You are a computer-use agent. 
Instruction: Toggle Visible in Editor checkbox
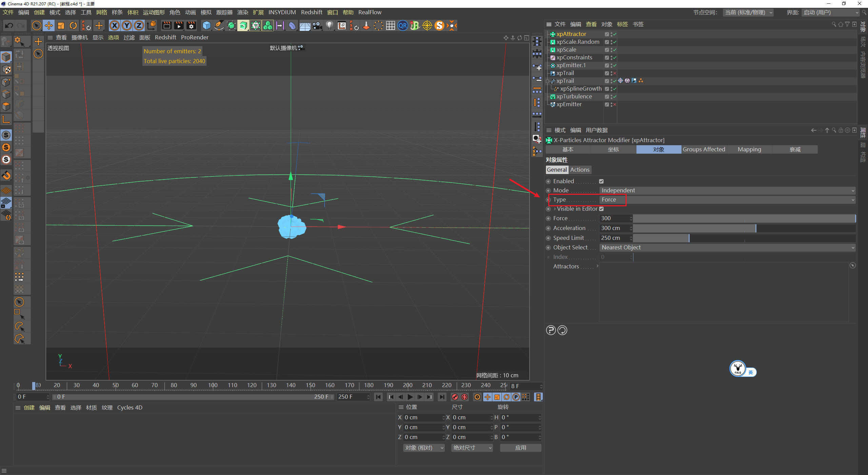[601, 209]
